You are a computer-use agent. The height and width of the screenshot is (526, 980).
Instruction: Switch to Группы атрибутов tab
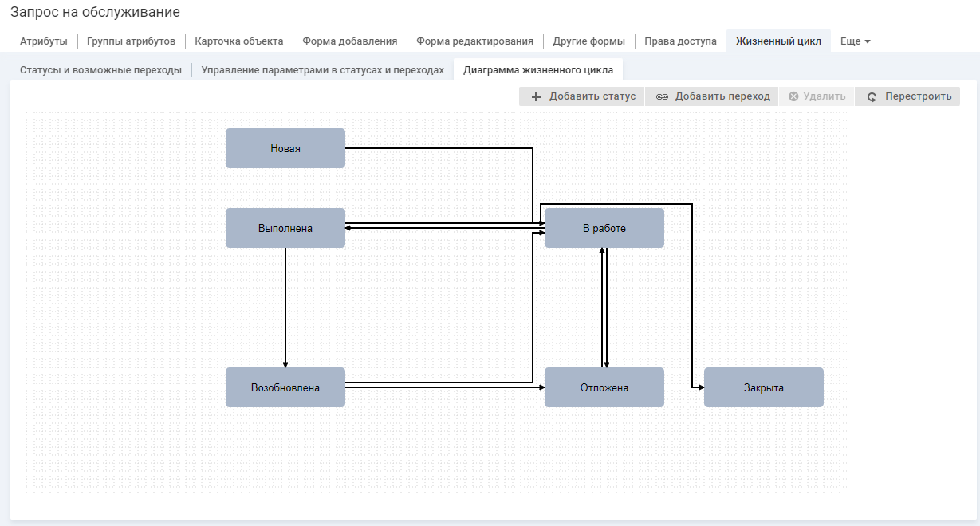[x=131, y=41]
